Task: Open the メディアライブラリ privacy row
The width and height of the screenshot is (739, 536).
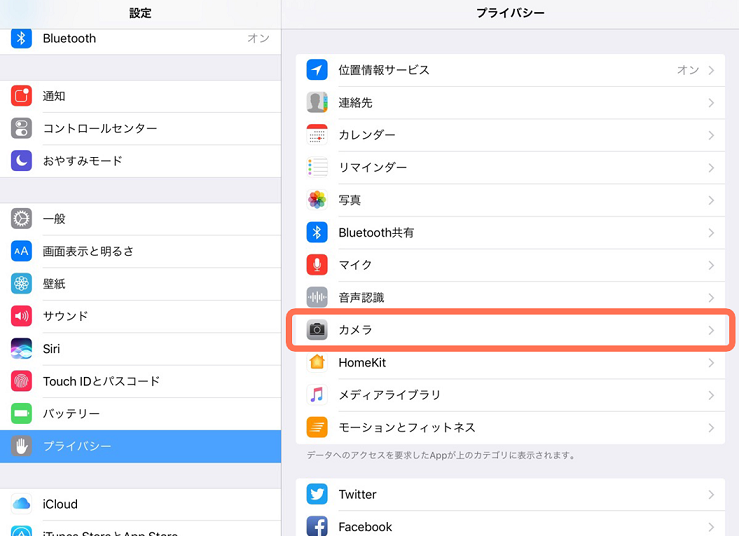Action: pyautogui.click(x=510, y=395)
